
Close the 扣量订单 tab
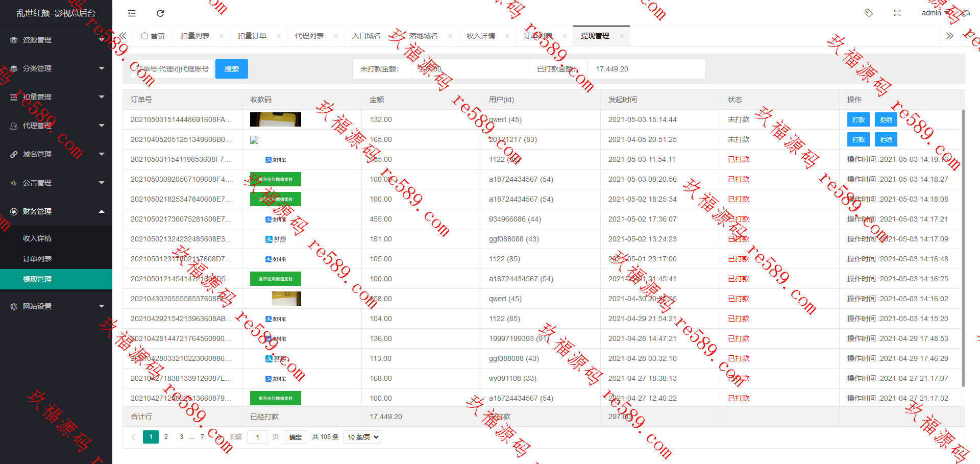tap(278, 36)
